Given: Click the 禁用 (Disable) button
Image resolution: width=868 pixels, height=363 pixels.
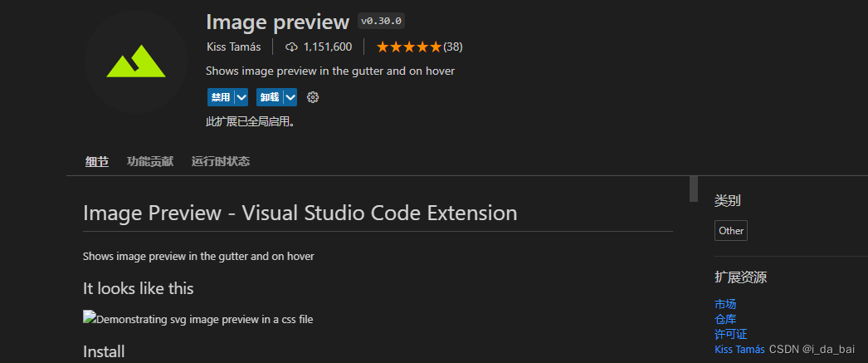Looking at the screenshot, I should 221,97.
